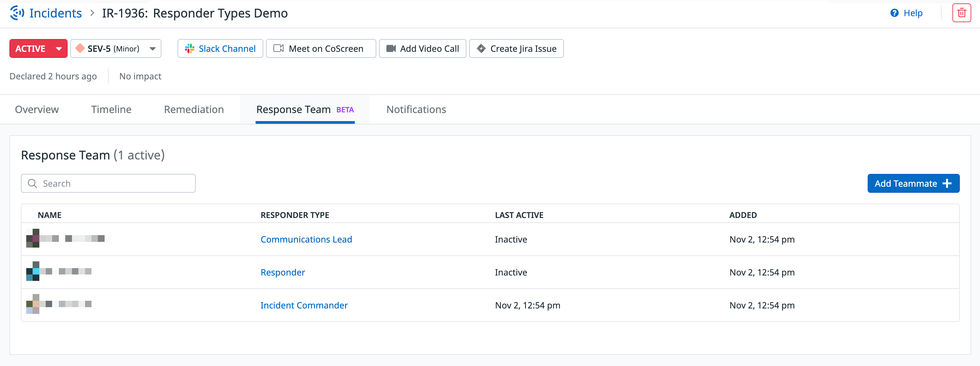Click the video camera icon
Screen dimensions: 980x366
coord(391,49)
